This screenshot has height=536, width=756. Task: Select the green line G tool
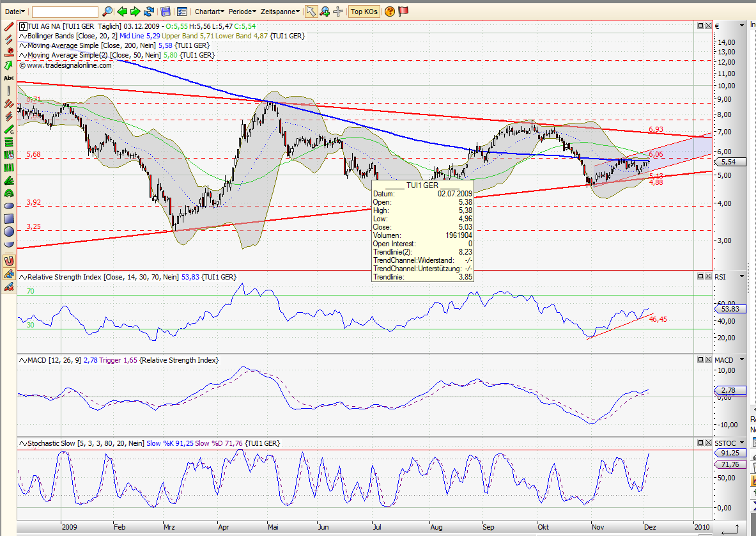(x=9, y=129)
